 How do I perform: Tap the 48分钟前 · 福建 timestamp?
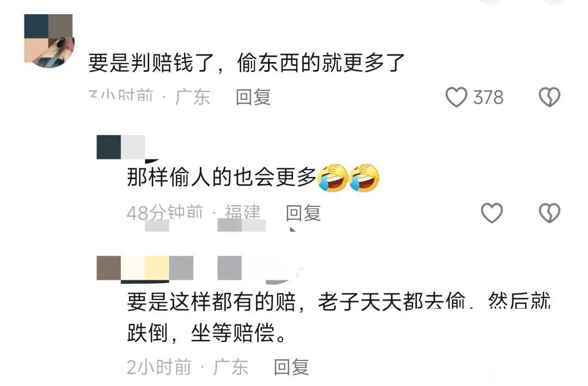click(x=193, y=213)
